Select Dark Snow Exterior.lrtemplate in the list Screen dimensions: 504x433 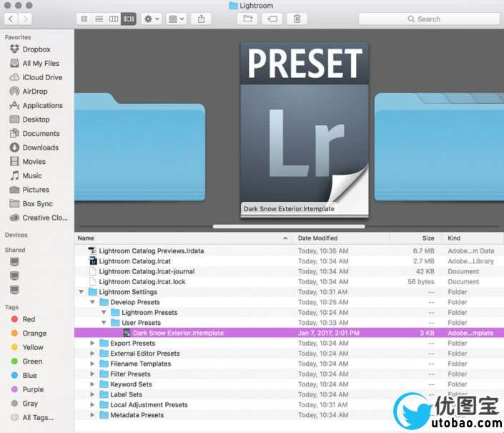pos(289,333)
